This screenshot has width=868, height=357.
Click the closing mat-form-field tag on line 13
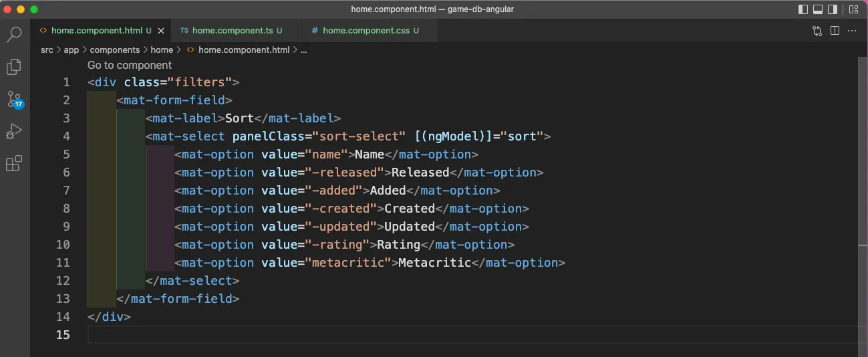(178, 299)
